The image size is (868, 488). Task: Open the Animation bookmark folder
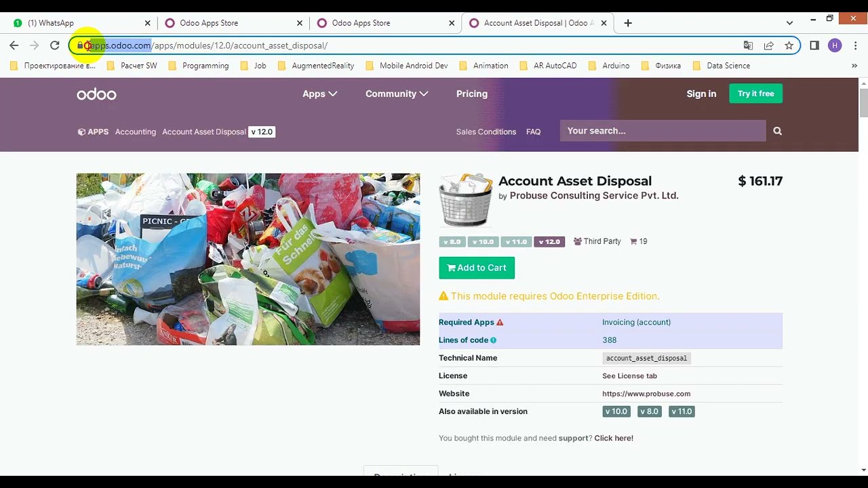pyautogui.click(x=484, y=66)
